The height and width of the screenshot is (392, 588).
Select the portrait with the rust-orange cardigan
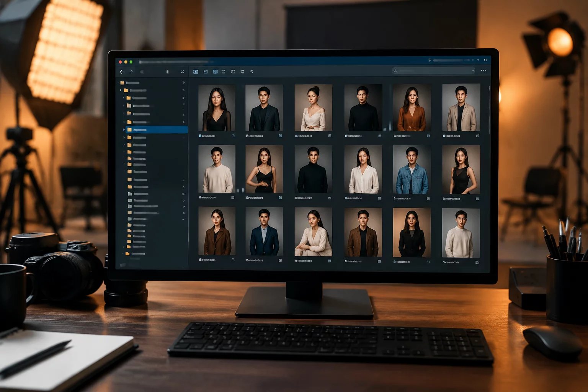(412, 108)
